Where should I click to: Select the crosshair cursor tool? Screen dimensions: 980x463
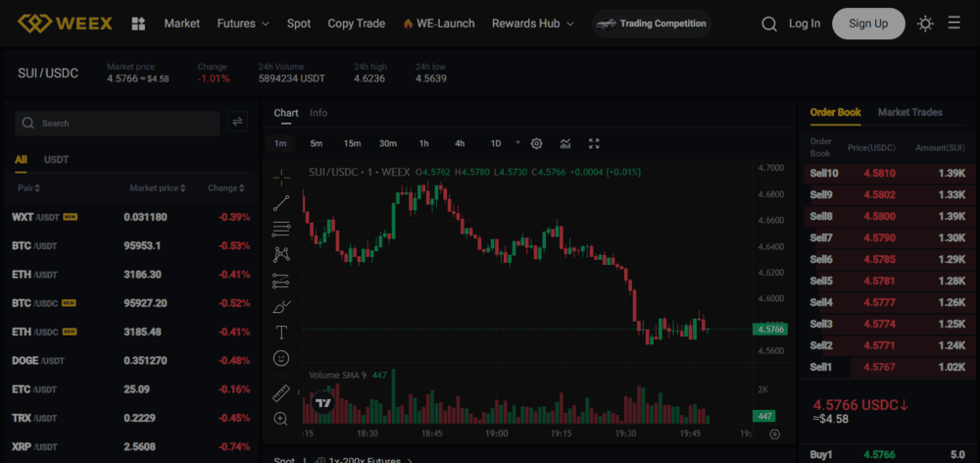point(281,178)
